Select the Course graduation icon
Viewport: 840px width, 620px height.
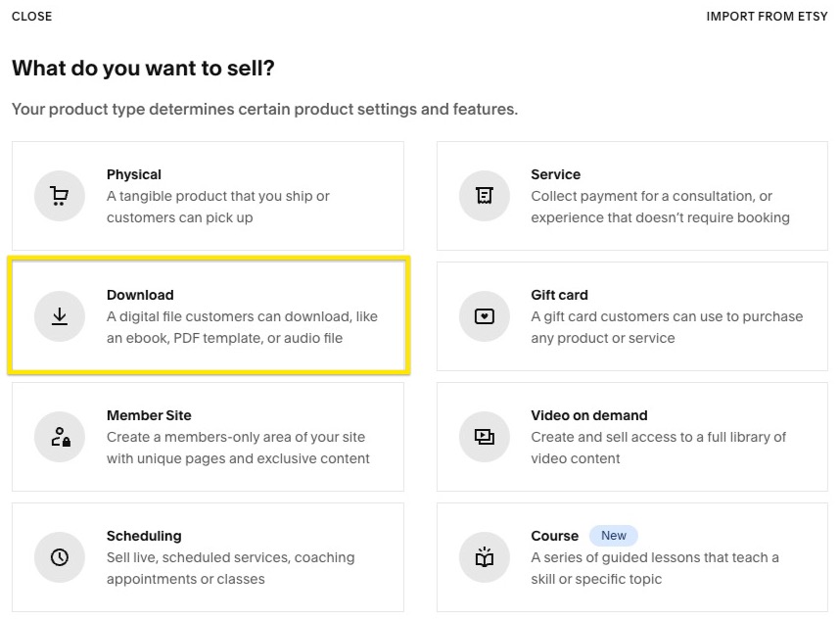484,557
